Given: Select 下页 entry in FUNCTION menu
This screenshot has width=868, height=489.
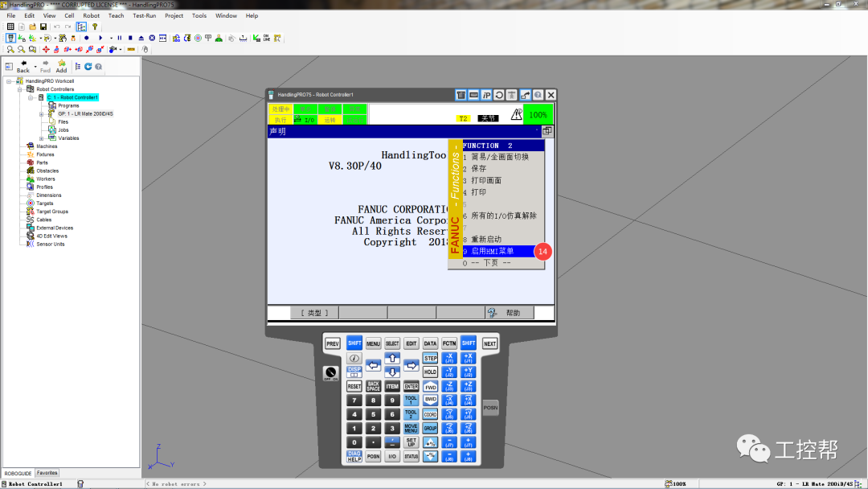Looking at the screenshot, I should [503, 263].
